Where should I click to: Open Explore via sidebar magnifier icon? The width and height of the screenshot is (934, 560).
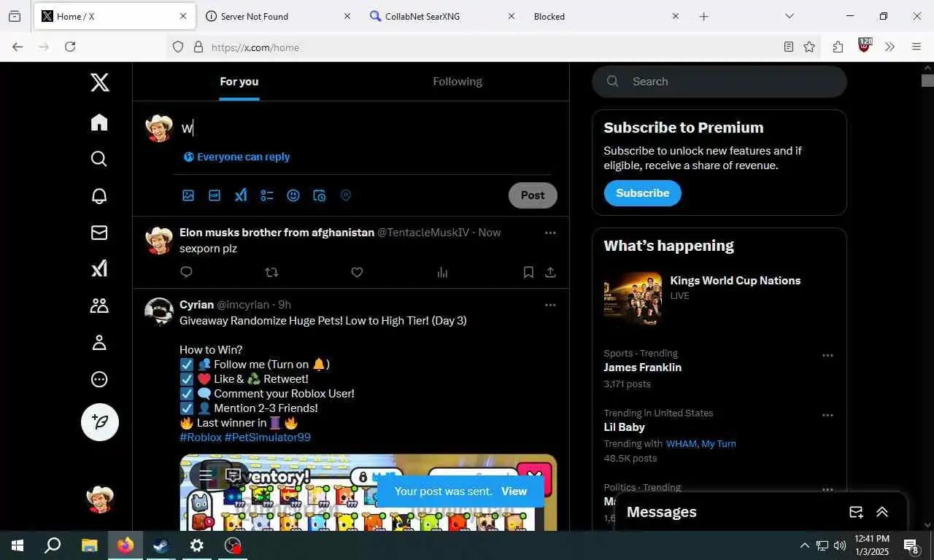[x=99, y=159]
